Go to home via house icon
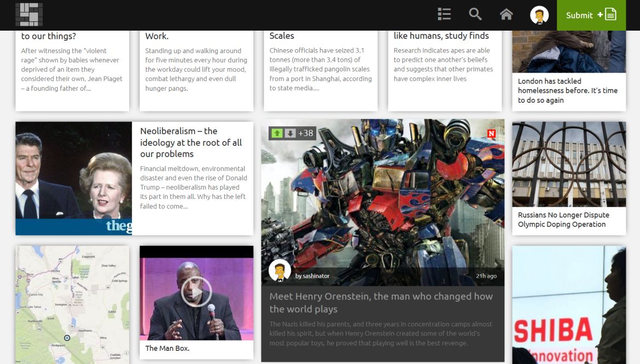Image resolution: width=640 pixels, height=364 pixels. pos(507,15)
